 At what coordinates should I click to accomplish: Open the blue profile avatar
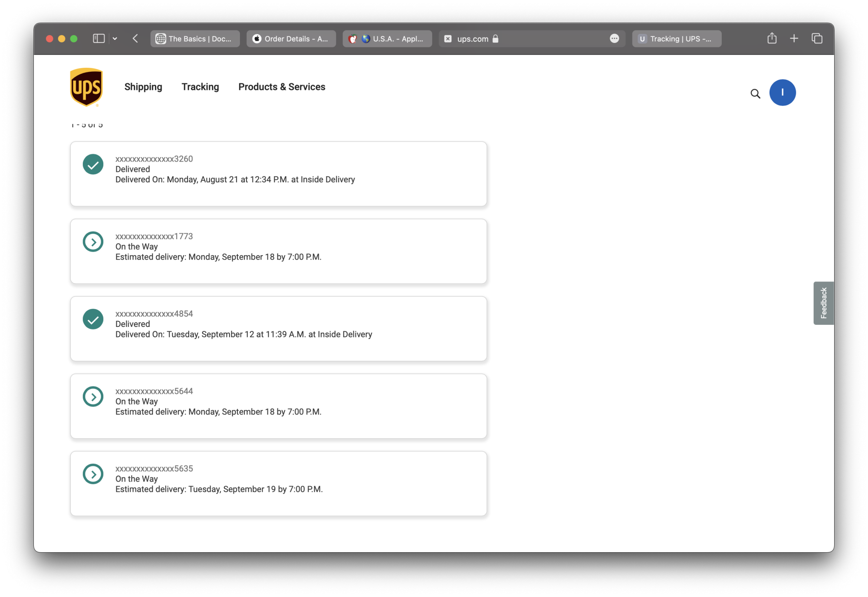782,92
